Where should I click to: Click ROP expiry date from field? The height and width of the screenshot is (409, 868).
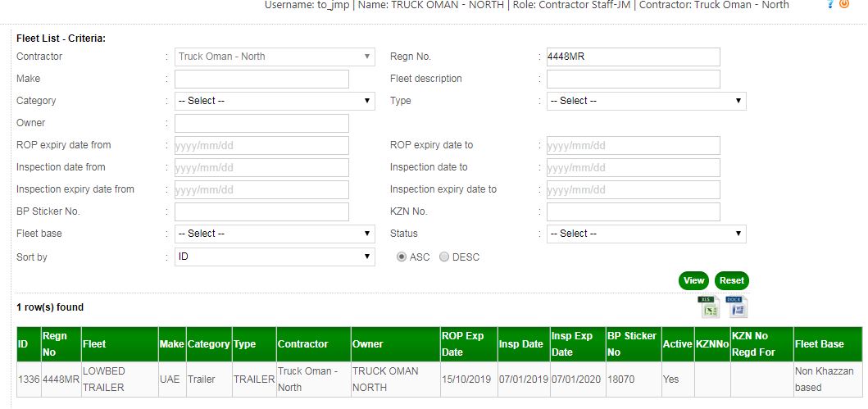261,145
